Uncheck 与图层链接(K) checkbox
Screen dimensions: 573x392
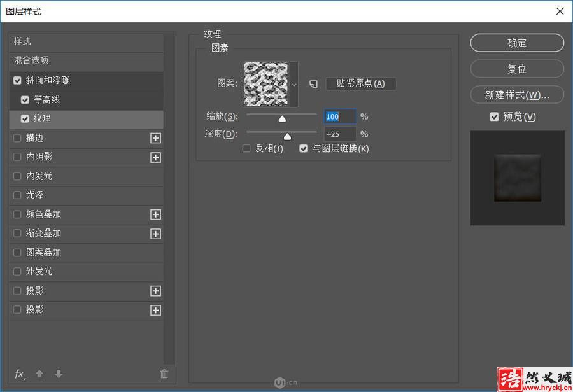pos(303,148)
